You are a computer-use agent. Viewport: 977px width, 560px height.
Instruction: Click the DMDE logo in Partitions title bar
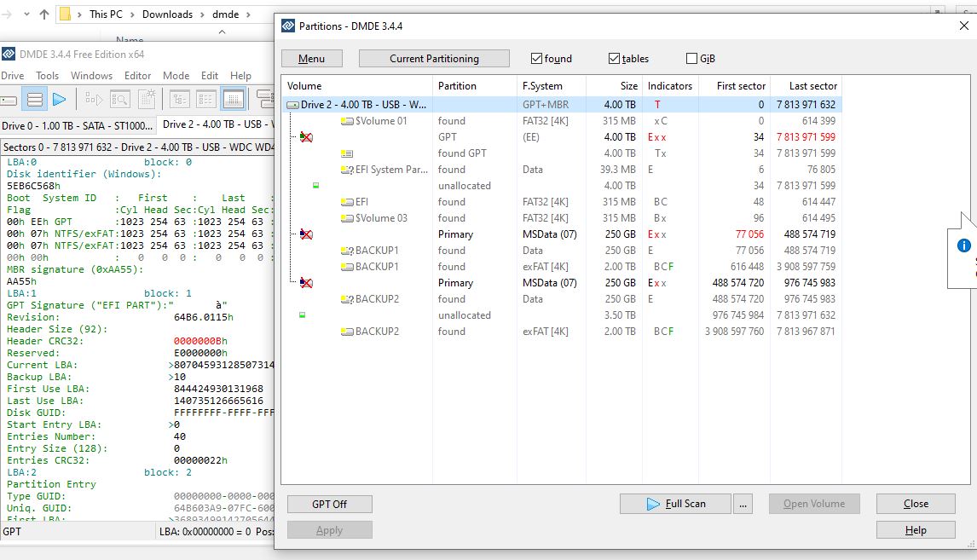[x=288, y=26]
